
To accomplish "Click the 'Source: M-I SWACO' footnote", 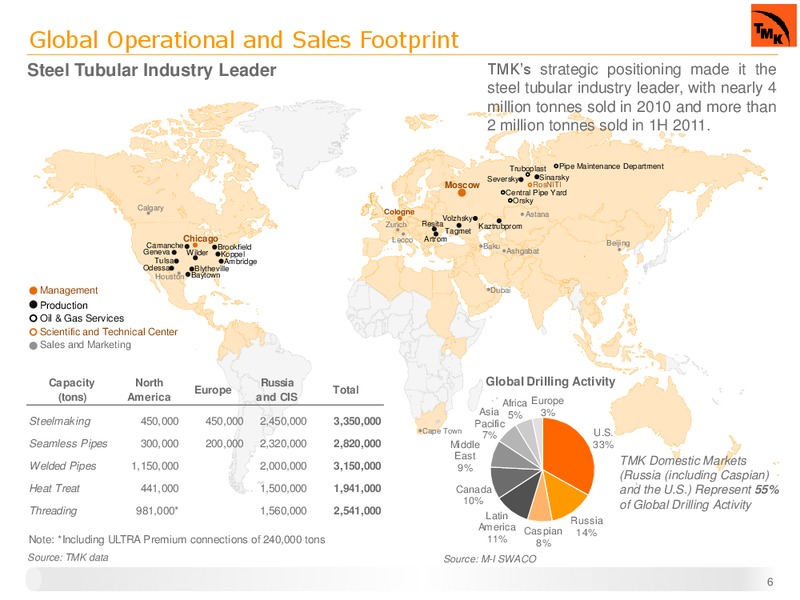I will click(x=490, y=559).
